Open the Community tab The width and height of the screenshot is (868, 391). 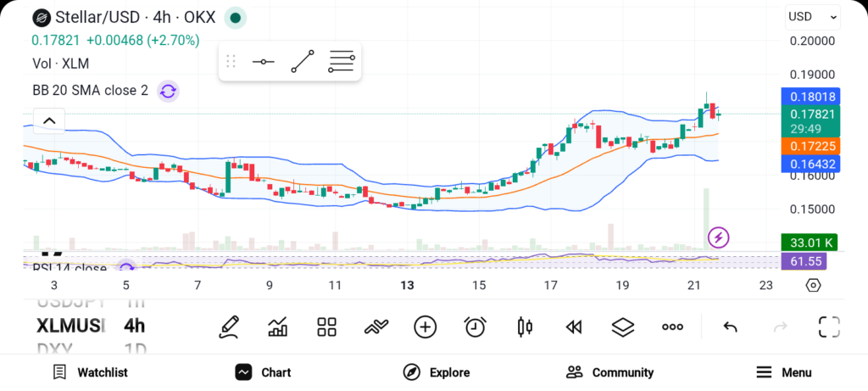click(x=610, y=372)
